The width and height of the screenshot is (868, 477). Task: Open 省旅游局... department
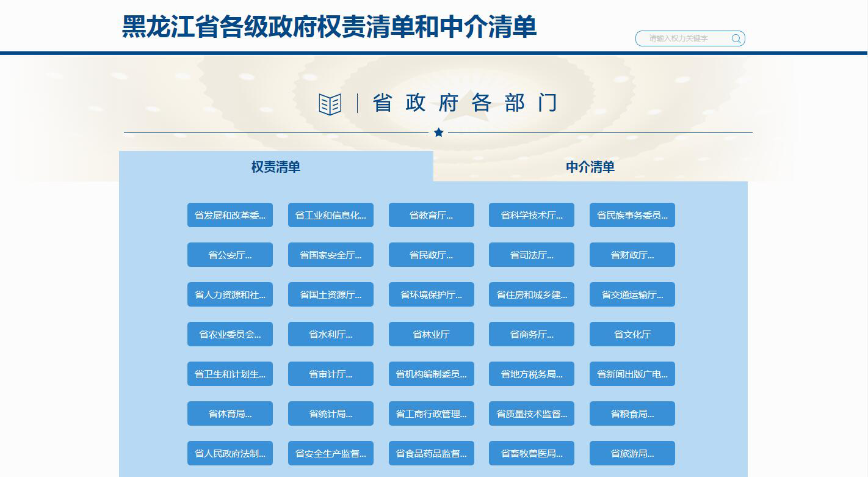[632, 453]
